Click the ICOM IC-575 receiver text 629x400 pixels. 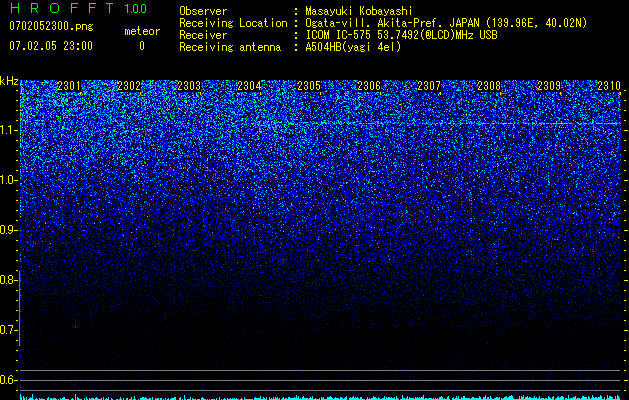tap(401, 35)
